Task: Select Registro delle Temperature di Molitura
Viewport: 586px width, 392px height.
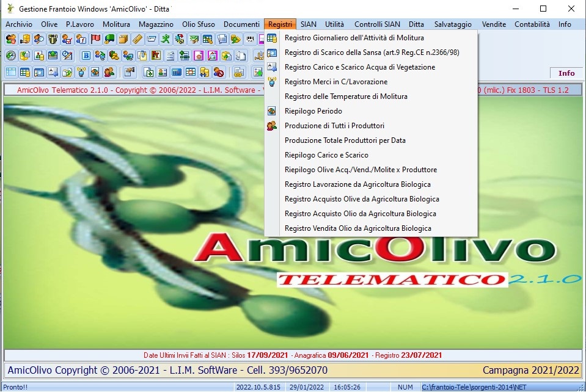Action: (371, 96)
